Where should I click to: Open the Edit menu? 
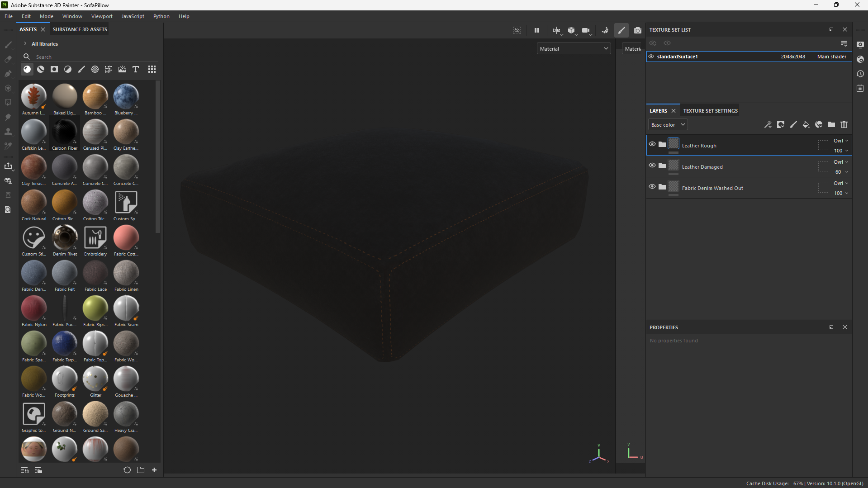click(26, 16)
